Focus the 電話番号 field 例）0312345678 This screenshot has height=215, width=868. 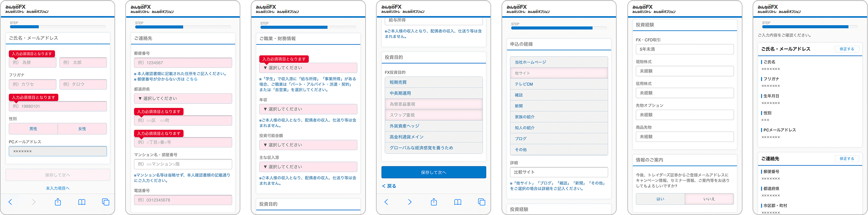tap(183, 200)
